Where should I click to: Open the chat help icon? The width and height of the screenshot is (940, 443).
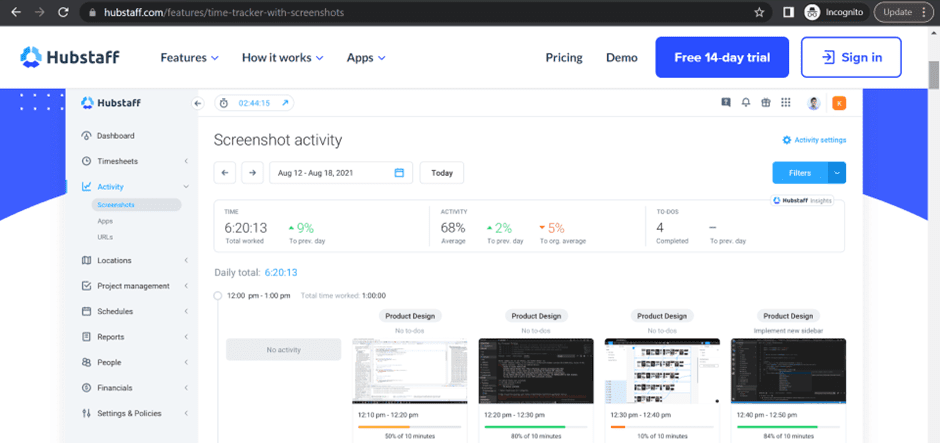[x=726, y=103]
